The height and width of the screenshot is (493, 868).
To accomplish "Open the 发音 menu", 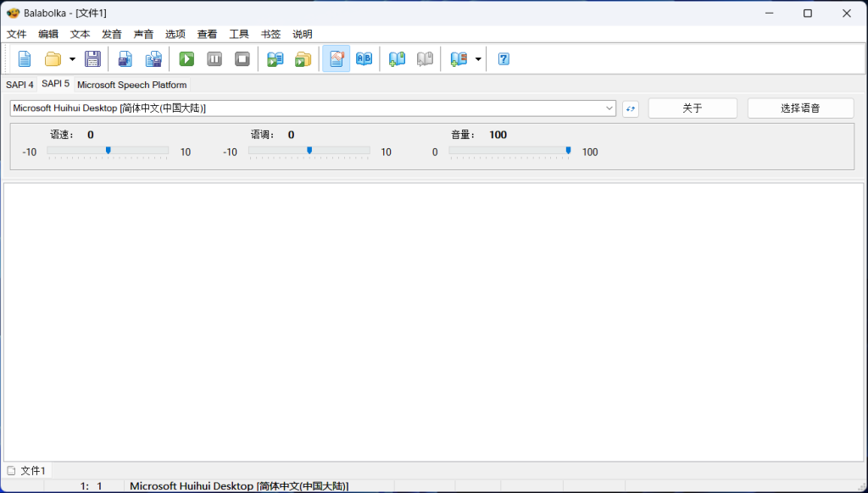I will 112,34.
